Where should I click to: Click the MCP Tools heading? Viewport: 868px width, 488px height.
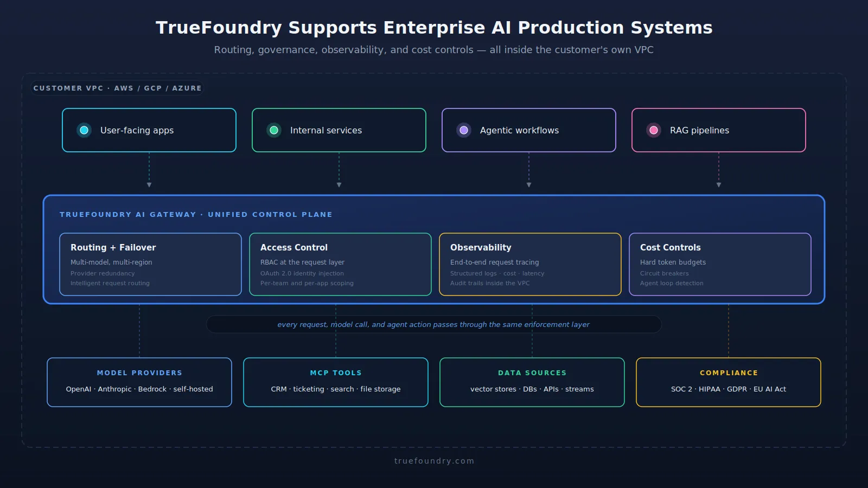tap(336, 373)
